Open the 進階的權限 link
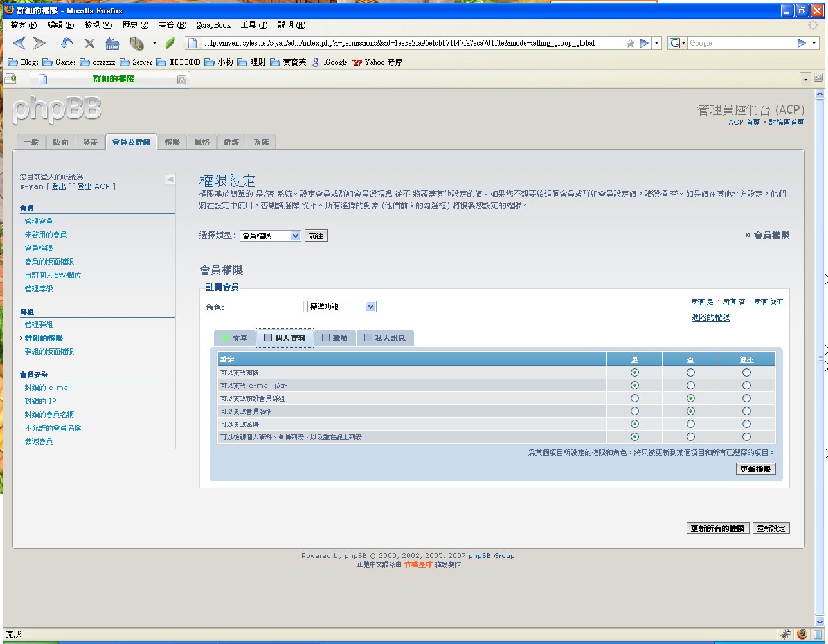The height and width of the screenshot is (644, 828). pos(710,318)
